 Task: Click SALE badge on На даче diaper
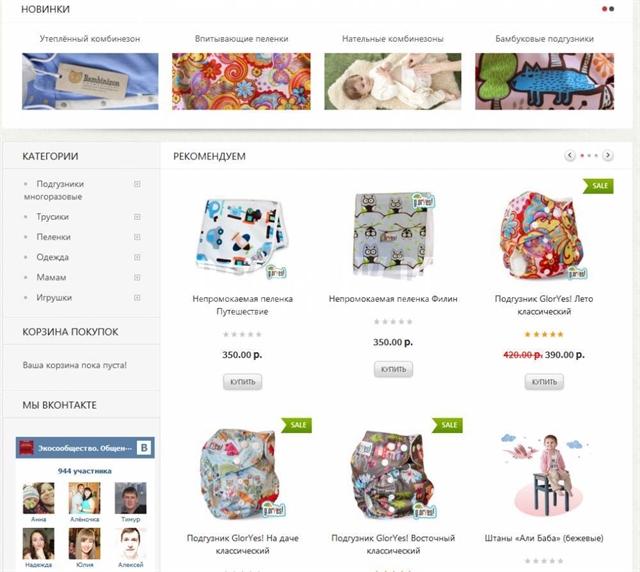coord(297,425)
